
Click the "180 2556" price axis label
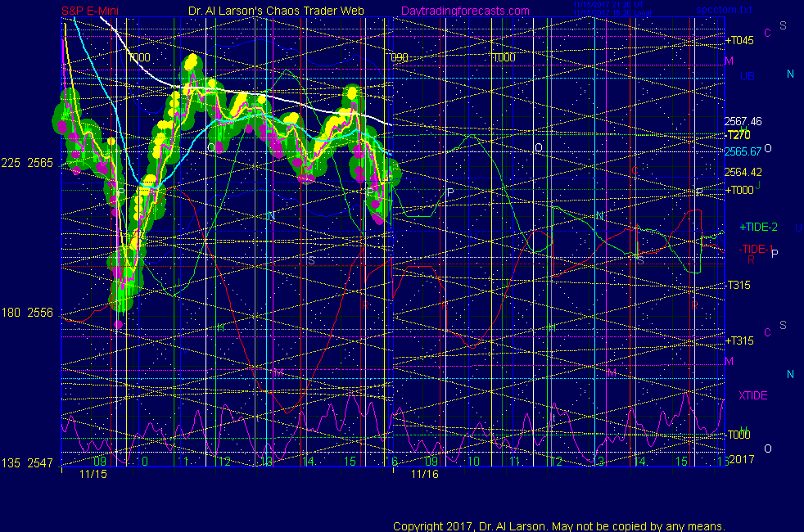point(27,313)
